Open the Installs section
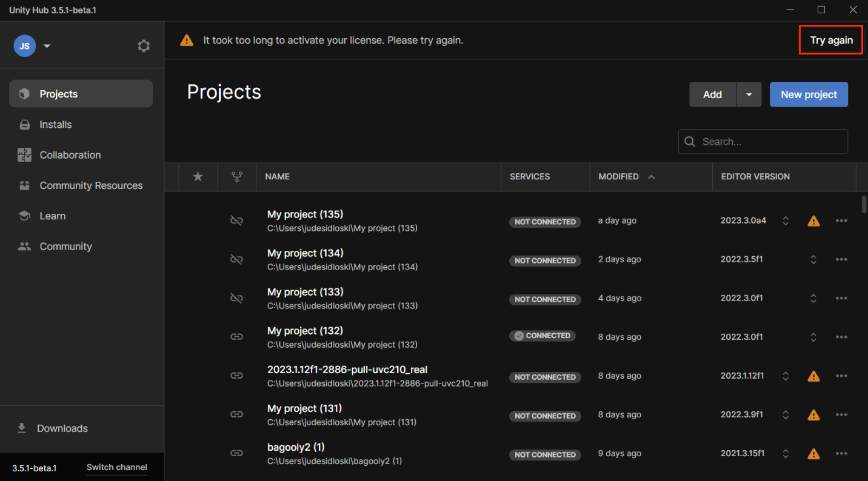This screenshot has width=868, height=481. 56,125
